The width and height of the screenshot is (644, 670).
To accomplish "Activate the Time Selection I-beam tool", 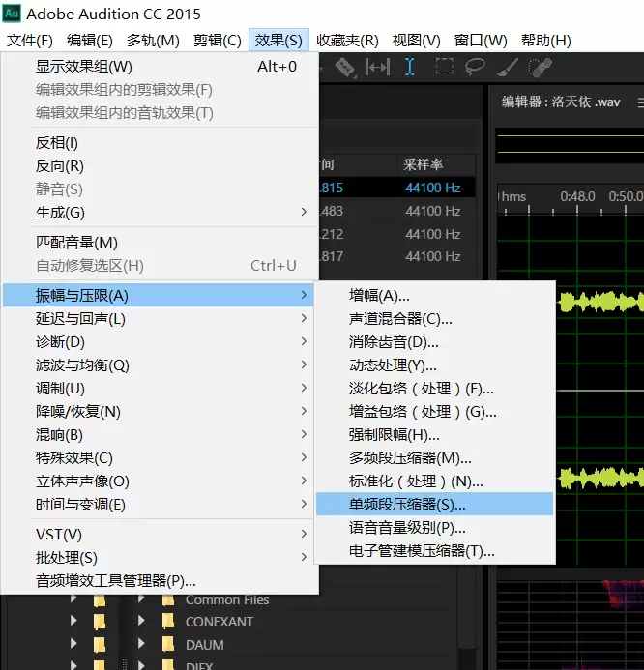I will pyautogui.click(x=410, y=67).
